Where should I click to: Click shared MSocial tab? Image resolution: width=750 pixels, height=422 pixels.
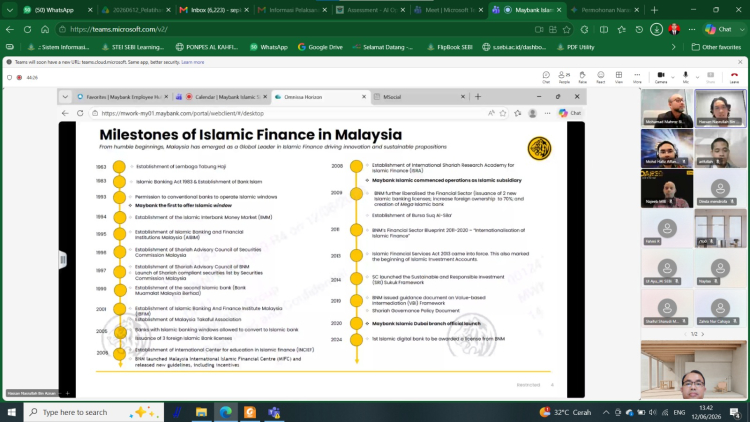point(419,97)
